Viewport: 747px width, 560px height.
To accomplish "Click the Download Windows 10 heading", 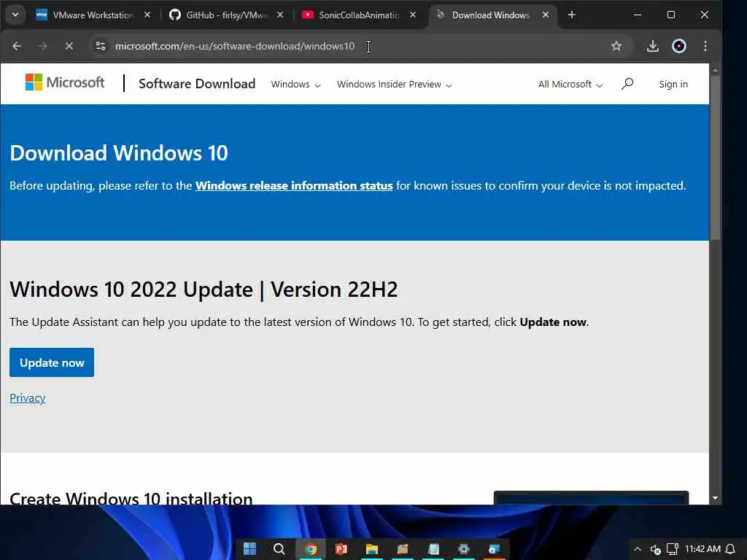I will [119, 153].
